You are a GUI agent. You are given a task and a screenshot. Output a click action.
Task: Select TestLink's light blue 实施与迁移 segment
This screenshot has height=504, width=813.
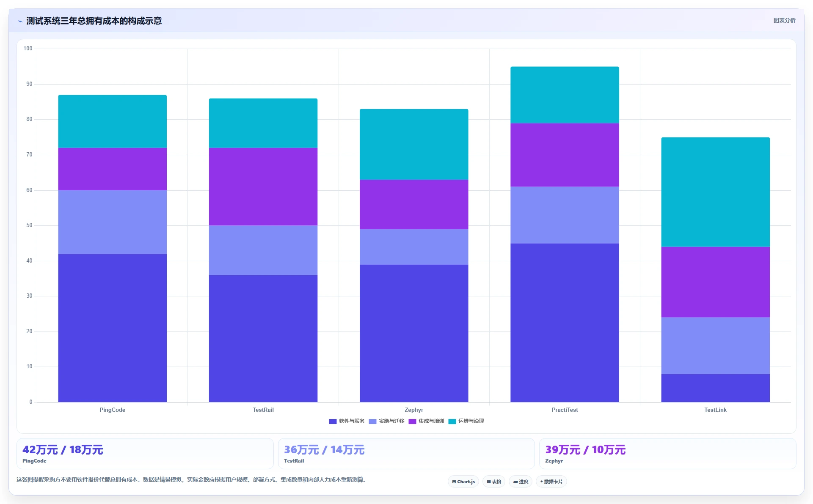[x=716, y=346]
